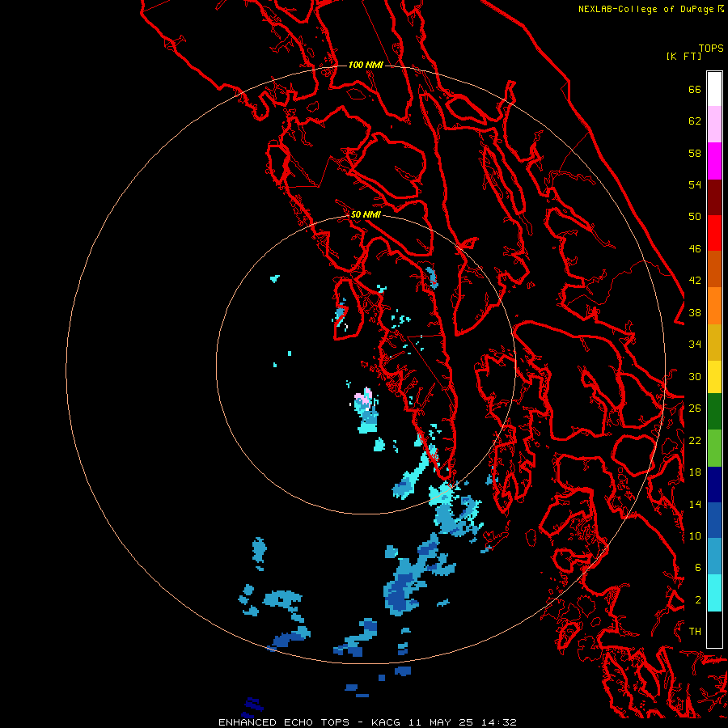Click the cyan 2 K FT legend swatch
Image resolution: width=728 pixels, height=728 pixels.
[x=714, y=593]
